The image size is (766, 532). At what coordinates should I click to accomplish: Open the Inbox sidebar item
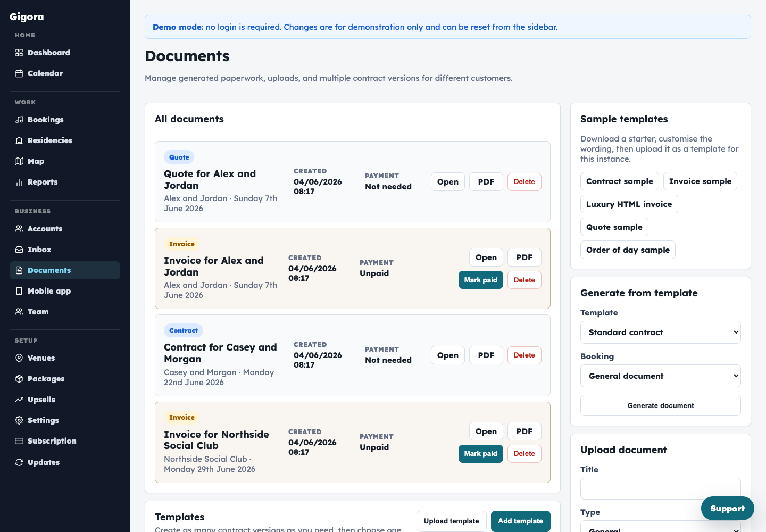pyautogui.click(x=65, y=250)
